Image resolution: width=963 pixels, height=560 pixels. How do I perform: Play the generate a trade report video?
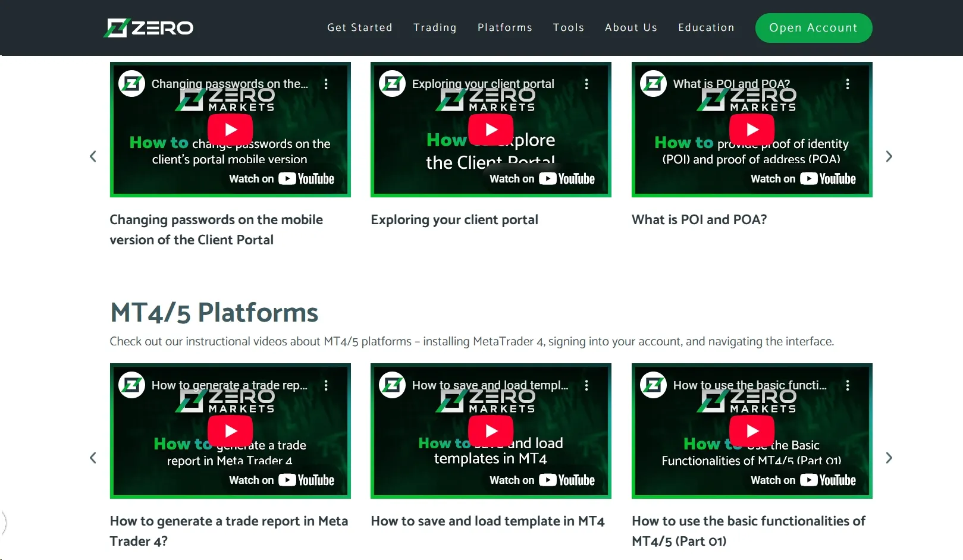(230, 431)
